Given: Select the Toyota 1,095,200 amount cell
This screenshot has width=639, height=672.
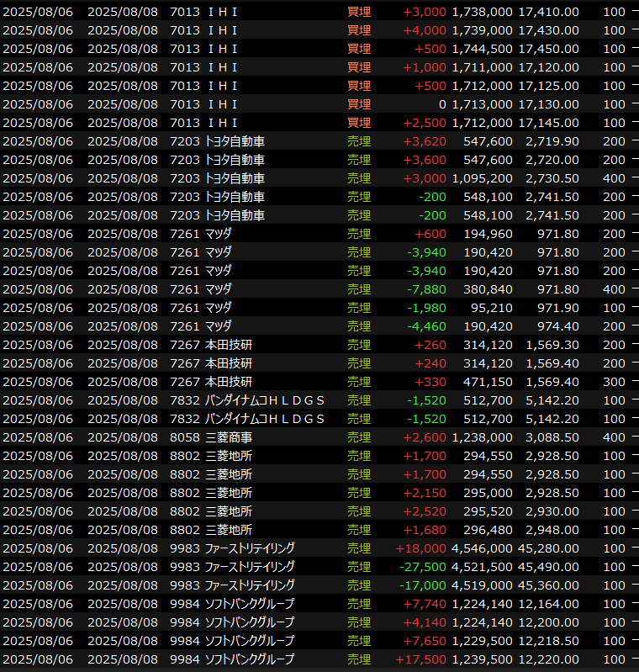Looking at the screenshot, I should coord(482,178).
